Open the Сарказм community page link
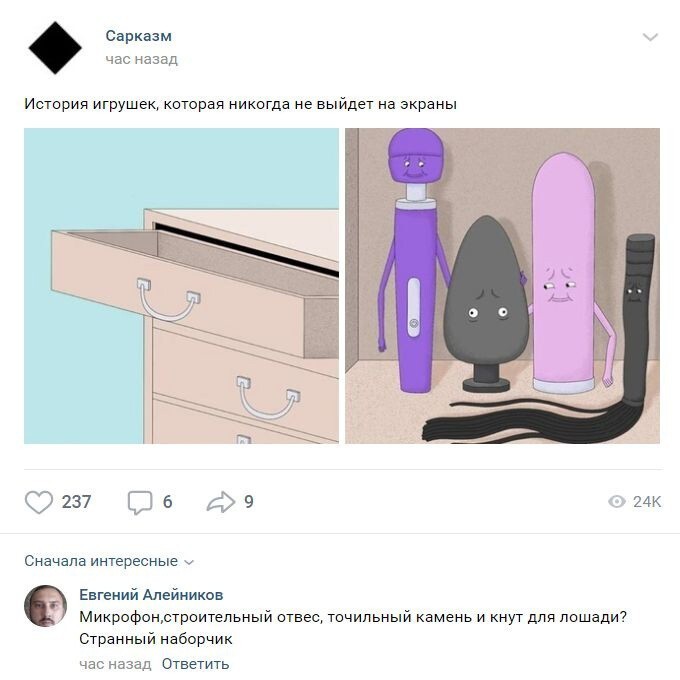 pos(138,36)
